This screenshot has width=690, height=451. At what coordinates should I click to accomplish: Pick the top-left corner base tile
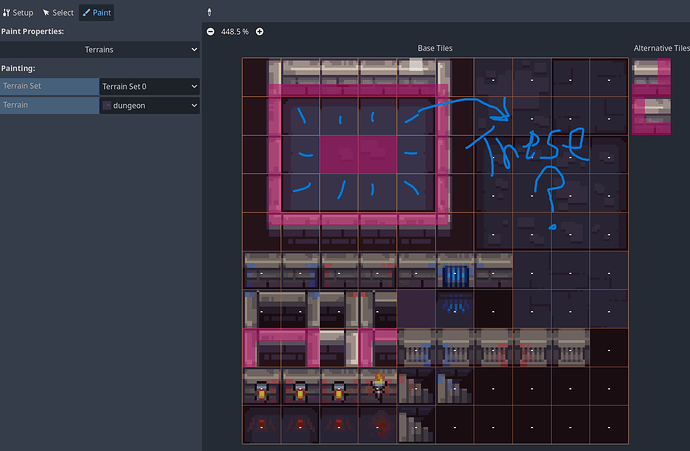click(262, 77)
